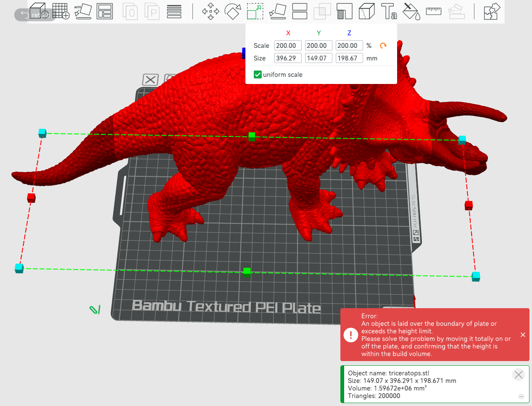532x406 pixels.
Task: Open the Cut tool
Action: pyautogui.click(x=300, y=11)
